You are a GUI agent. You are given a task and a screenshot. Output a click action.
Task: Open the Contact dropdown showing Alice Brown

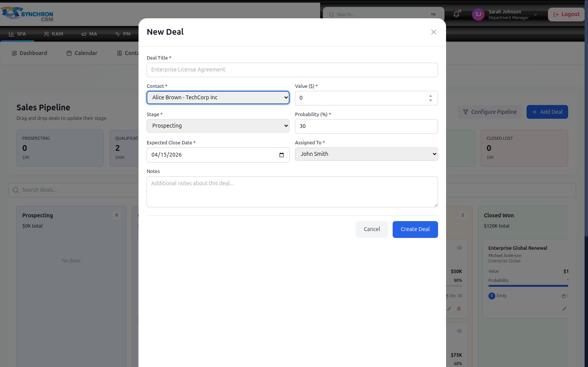218,98
